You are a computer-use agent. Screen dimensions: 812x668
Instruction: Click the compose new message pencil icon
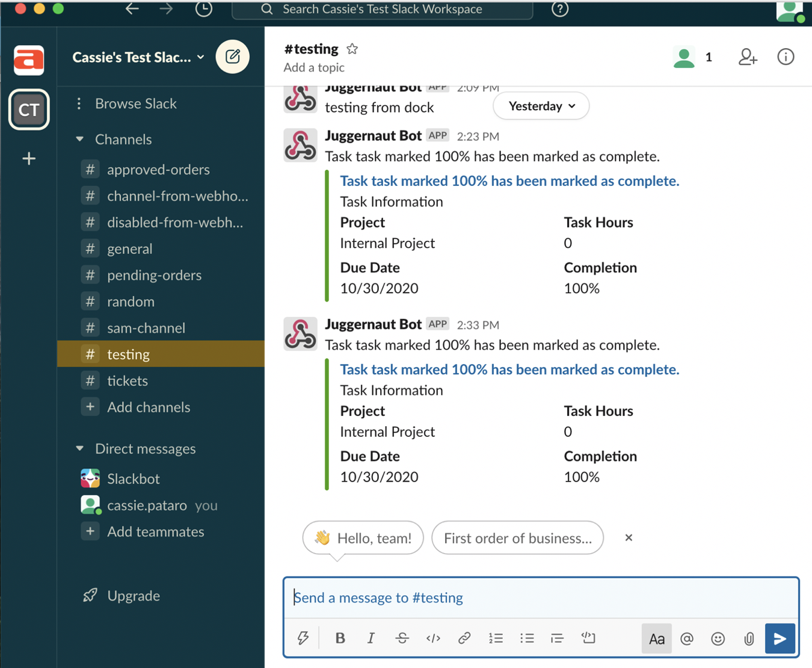point(233,57)
